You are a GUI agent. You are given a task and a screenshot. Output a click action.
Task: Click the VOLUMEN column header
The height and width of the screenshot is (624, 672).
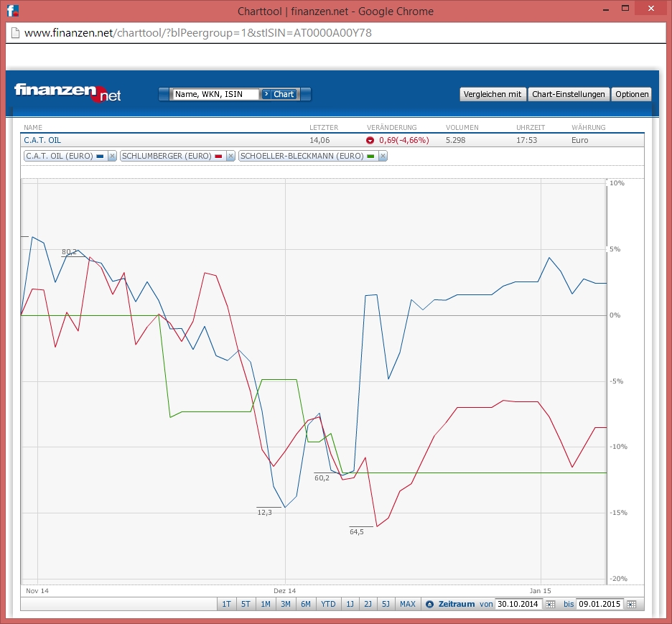tap(462, 127)
